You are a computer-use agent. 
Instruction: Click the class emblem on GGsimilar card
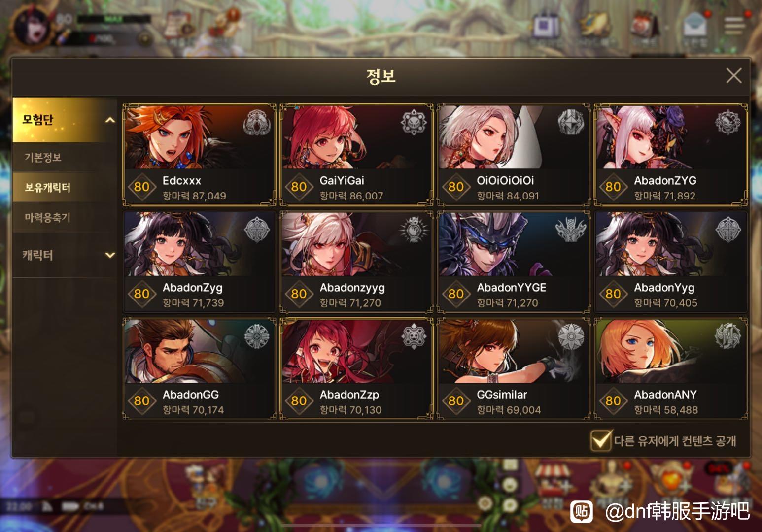[x=571, y=337]
